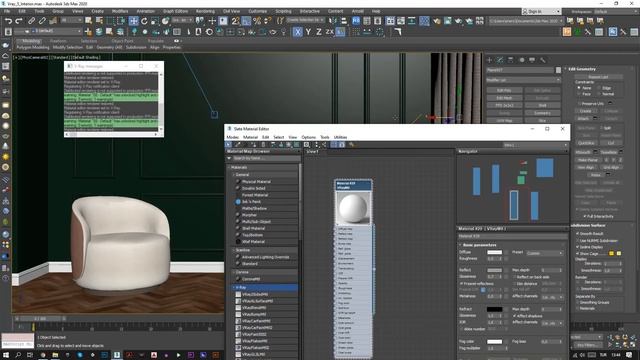Toggle Reflect on back side checkbox
This screenshot has width=640, height=360.
point(514,277)
